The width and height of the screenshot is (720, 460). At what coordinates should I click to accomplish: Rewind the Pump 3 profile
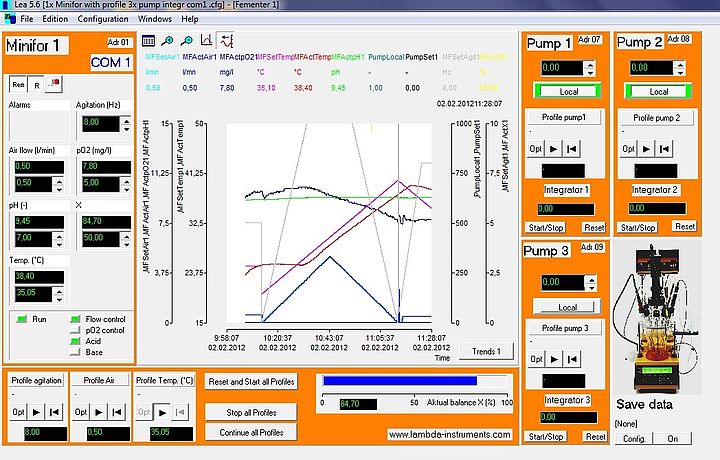tap(572, 359)
